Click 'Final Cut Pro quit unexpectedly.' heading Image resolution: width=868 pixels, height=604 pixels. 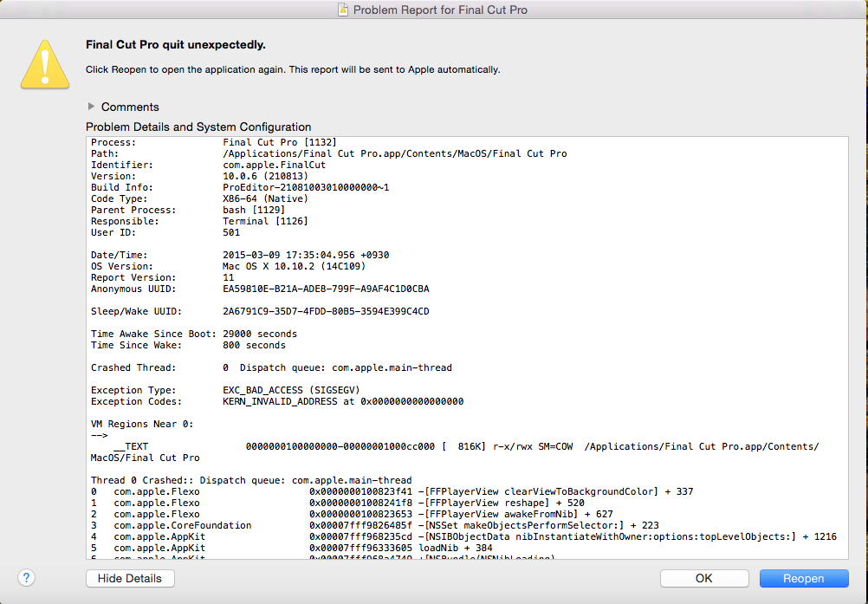point(176,45)
